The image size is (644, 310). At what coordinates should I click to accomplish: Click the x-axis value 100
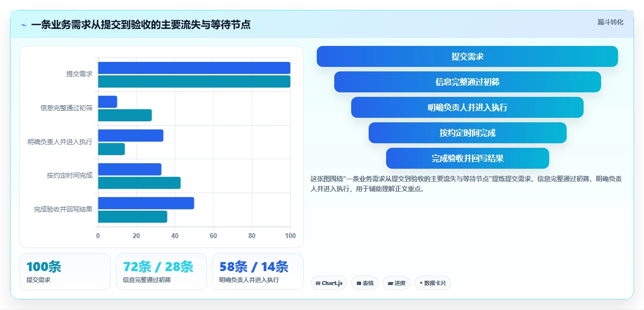(290, 236)
